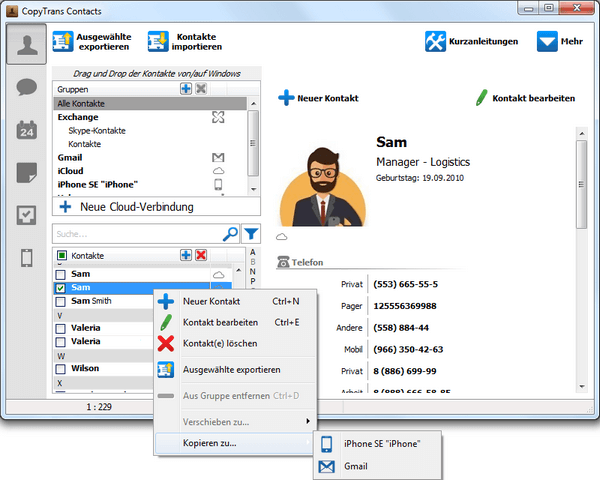Click phone number (553) 665-55-5
This screenshot has height=480, width=600.
click(405, 284)
